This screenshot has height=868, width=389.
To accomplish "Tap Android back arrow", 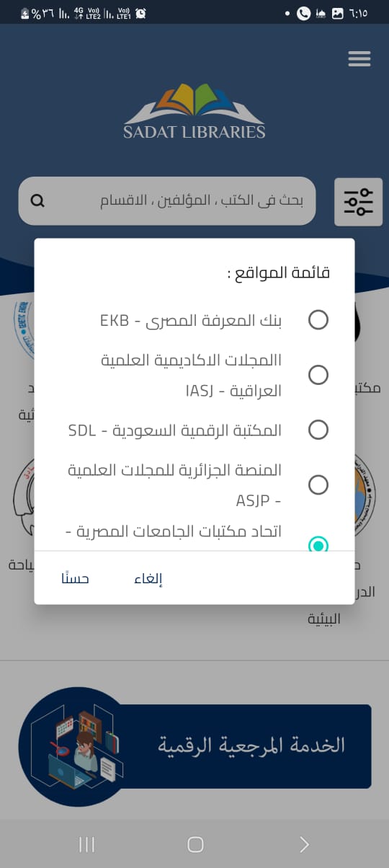I will [304, 845].
